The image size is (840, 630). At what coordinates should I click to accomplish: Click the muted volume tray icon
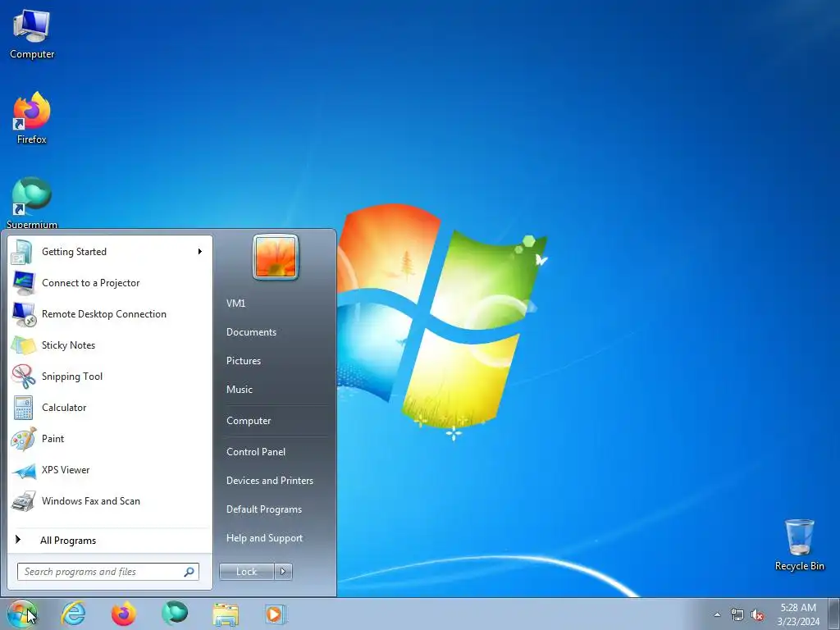pos(757,615)
